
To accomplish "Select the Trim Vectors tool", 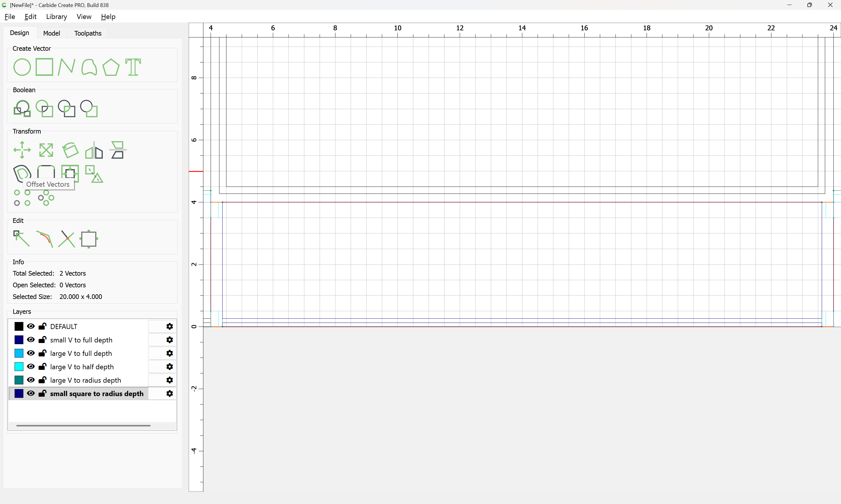I will [66, 239].
